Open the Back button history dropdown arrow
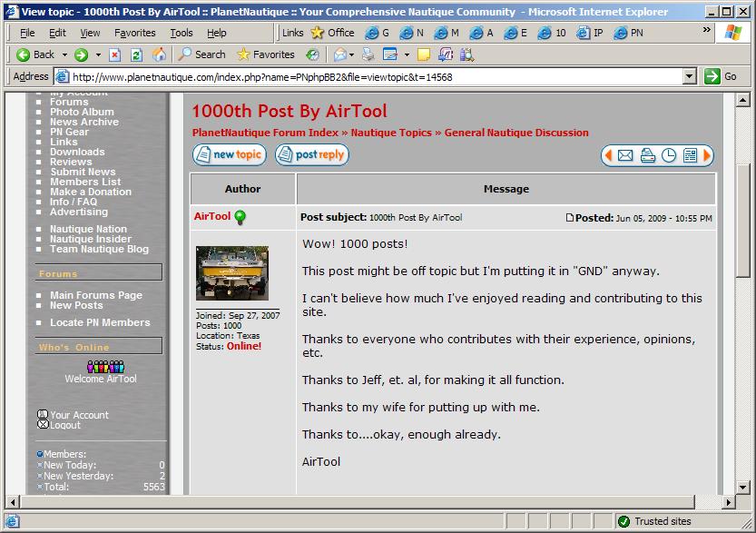The image size is (756, 533). point(64,54)
